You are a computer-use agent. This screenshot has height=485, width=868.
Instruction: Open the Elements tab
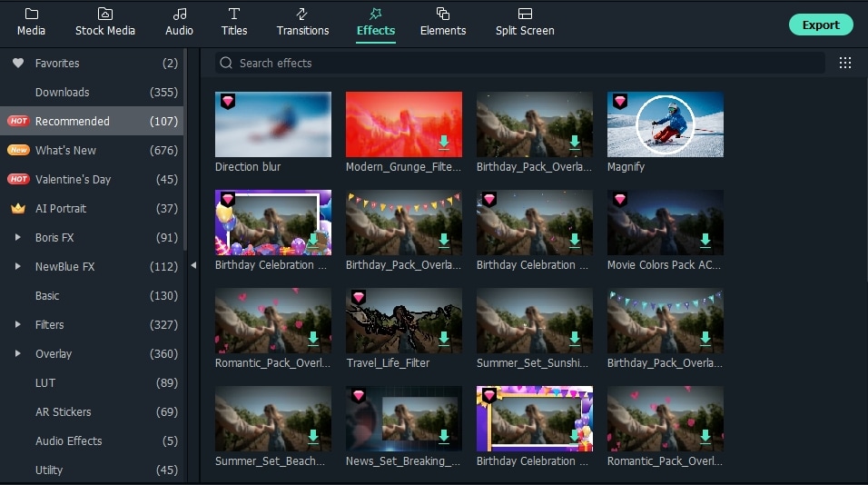click(443, 22)
